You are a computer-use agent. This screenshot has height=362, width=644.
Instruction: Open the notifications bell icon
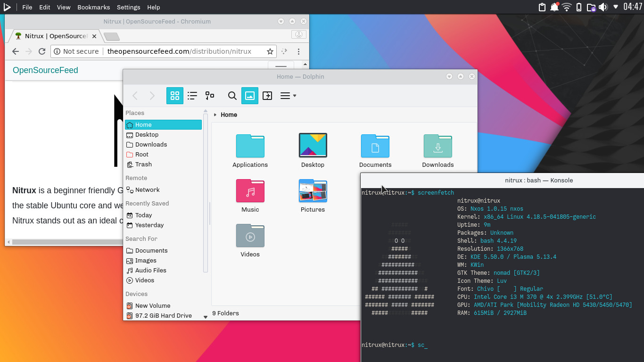pyautogui.click(x=554, y=7)
